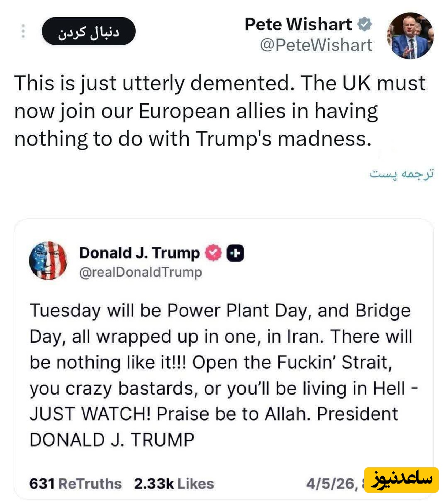This screenshot has height=502, width=448.
Task: View the 2.33k Likes count
Action: tap(174, 484)
